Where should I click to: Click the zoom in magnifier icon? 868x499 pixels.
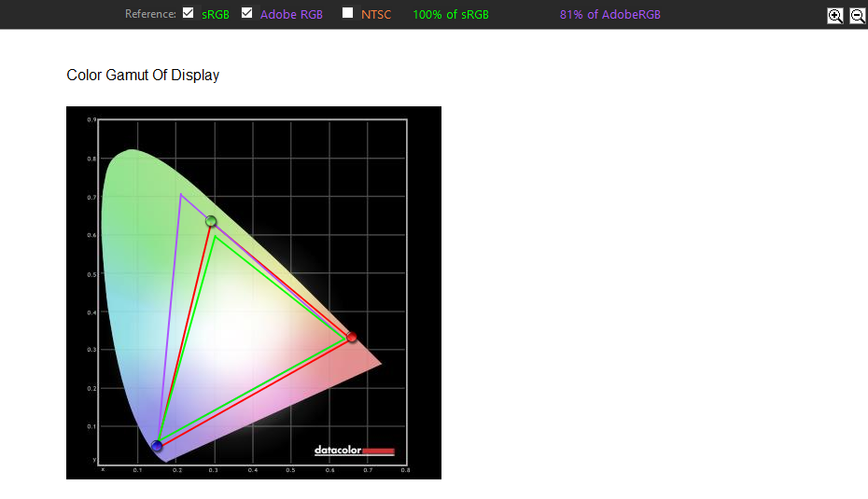(835, 15)
